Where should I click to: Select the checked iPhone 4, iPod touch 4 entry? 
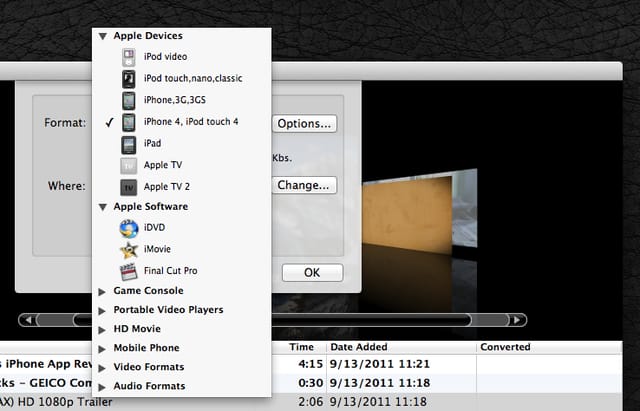click(182, 122)
